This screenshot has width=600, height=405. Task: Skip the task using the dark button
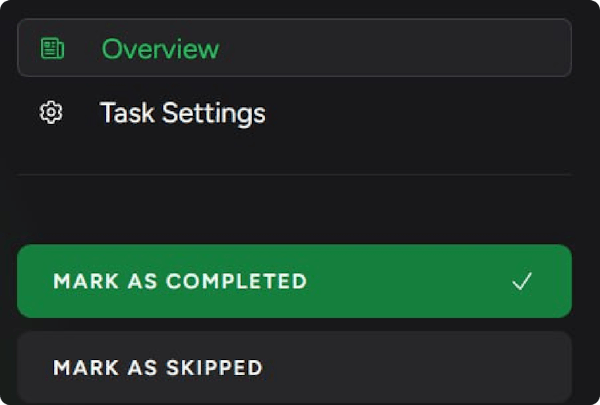click(x=294, y=367)
